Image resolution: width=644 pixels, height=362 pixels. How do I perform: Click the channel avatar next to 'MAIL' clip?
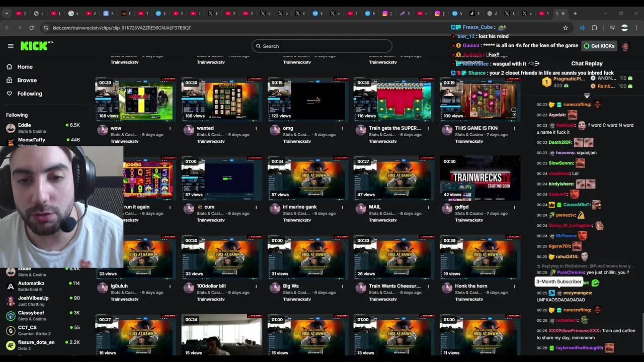[361, 209]
